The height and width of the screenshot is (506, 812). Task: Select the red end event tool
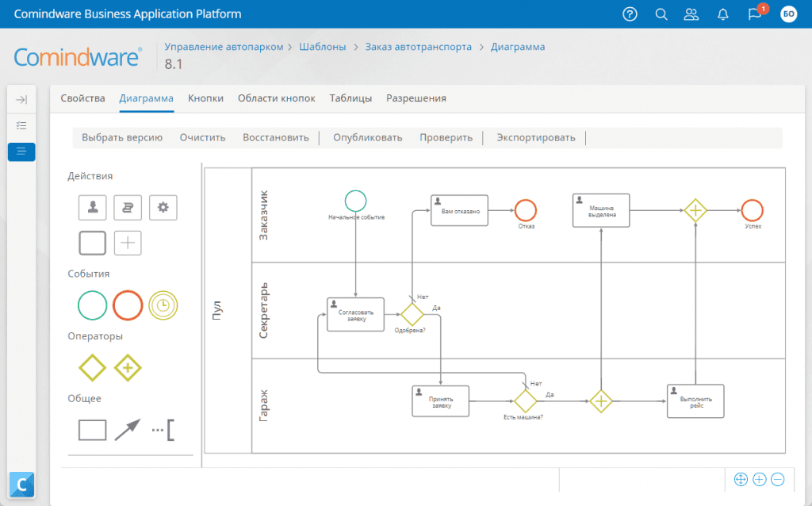128,305
